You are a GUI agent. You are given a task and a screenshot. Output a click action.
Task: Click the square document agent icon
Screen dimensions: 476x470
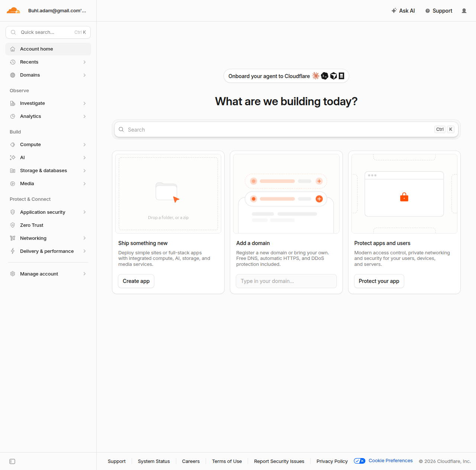(x=341, y=76)
